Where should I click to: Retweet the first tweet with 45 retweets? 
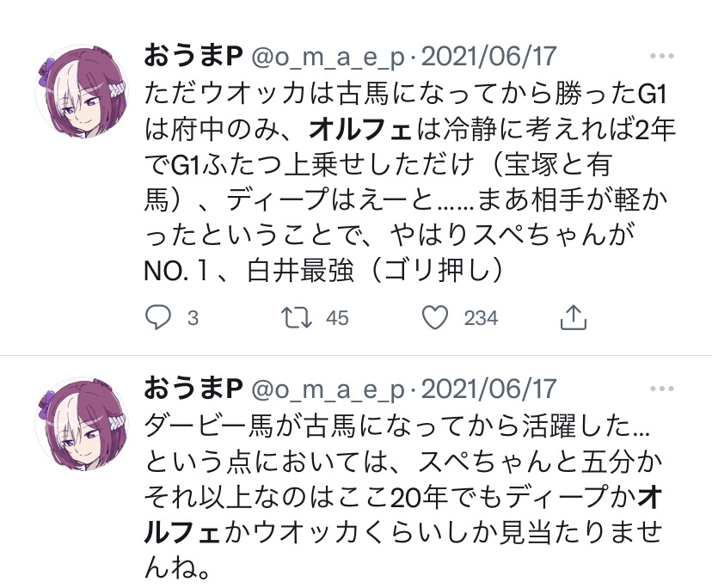point(297,317)
